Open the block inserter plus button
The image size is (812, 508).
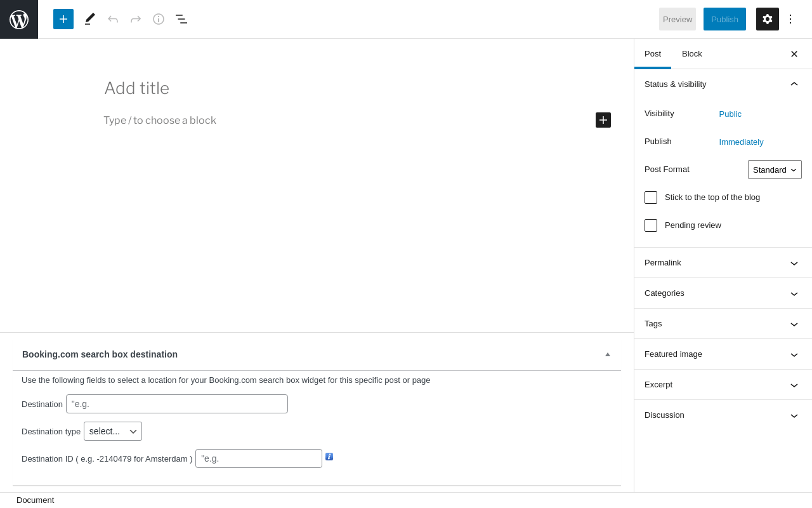[63, 19]
